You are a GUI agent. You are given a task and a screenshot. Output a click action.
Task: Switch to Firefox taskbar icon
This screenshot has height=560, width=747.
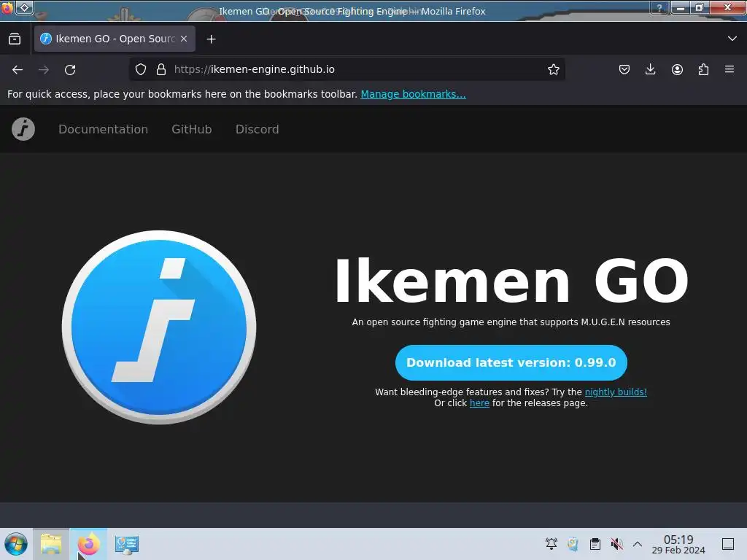88,544
